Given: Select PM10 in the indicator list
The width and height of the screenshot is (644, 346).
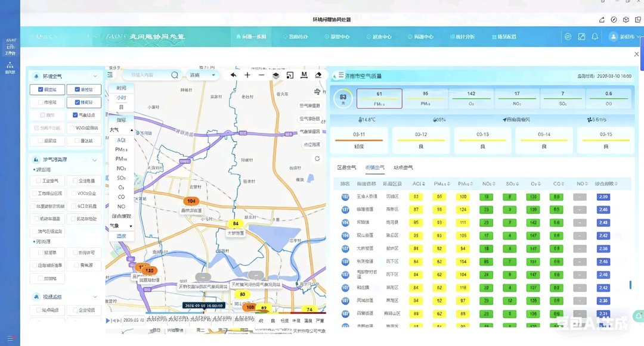Looking at the screenshot, I should 121,159.
